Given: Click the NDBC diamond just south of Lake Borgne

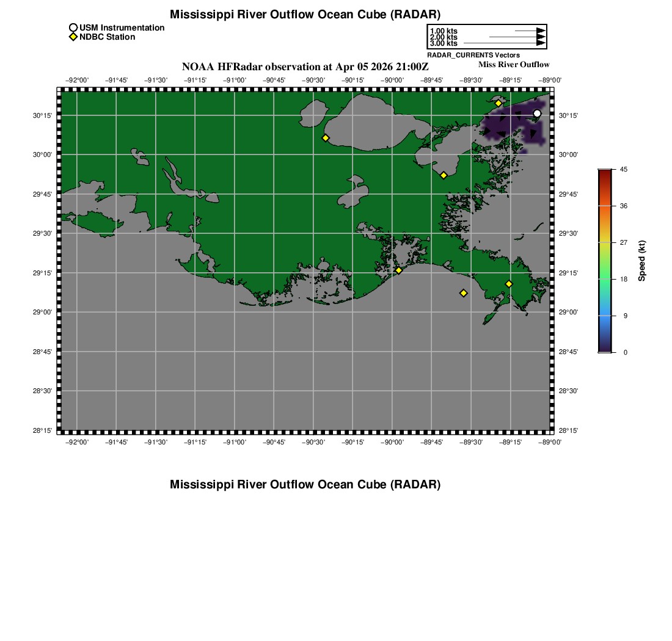Looking at the screenshot, I should tap(444, 175).
